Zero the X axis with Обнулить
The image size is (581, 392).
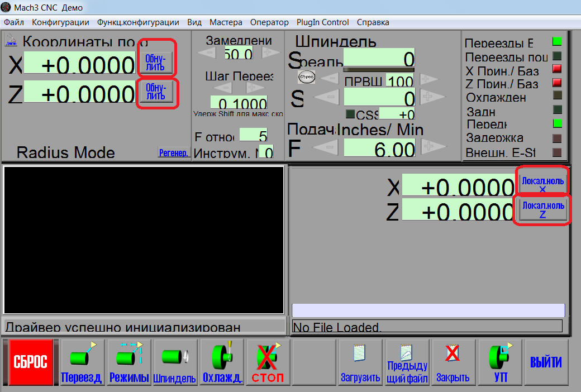(156, 62)
